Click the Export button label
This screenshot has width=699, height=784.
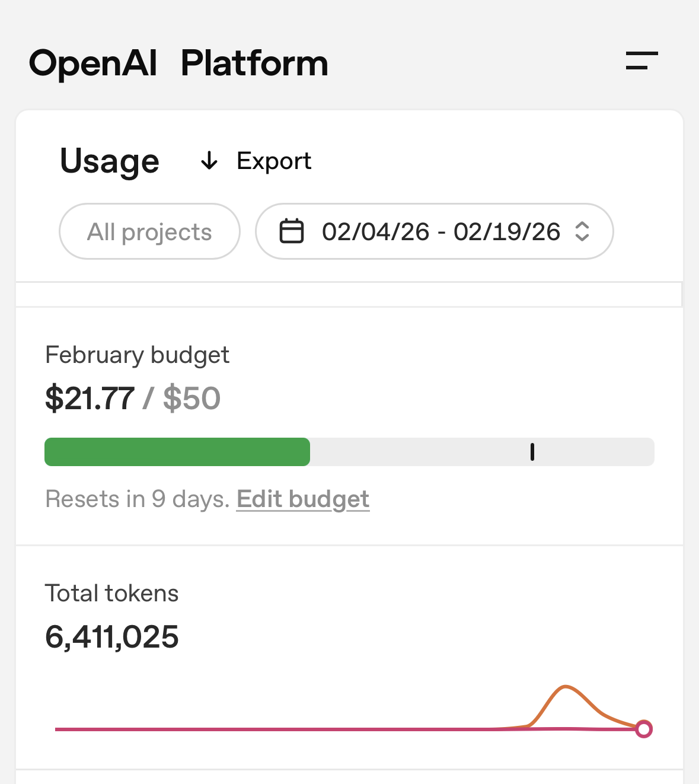pyautogui.click(x=274, y=161)
